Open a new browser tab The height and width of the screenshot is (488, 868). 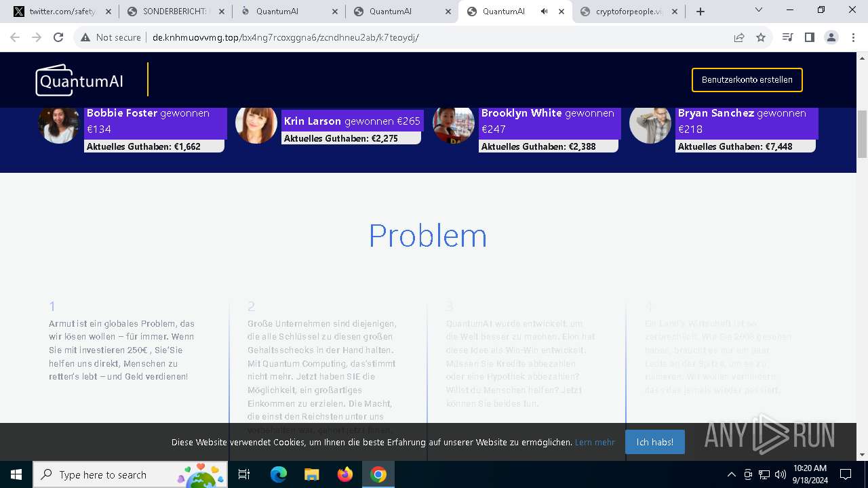(701, 12)
